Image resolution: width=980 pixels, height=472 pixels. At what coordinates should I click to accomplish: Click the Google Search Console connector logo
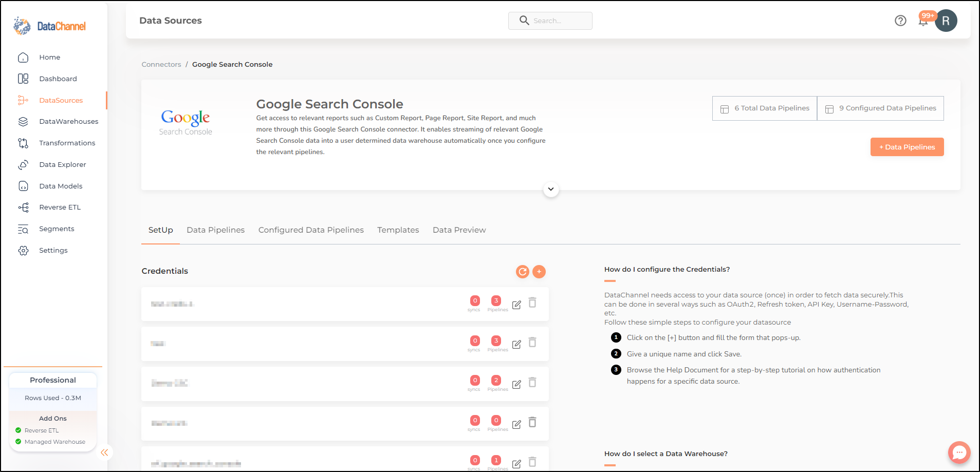pyautogui.click(x=186, y=122)
